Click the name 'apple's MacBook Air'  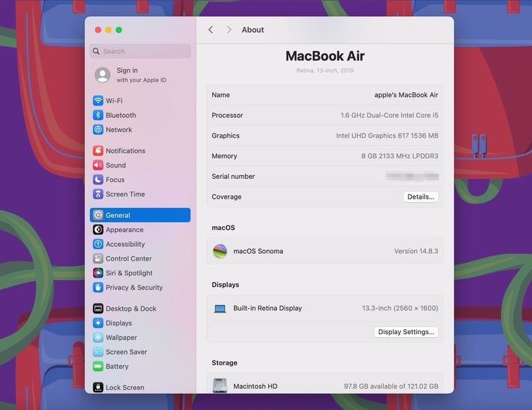[406, 95]
